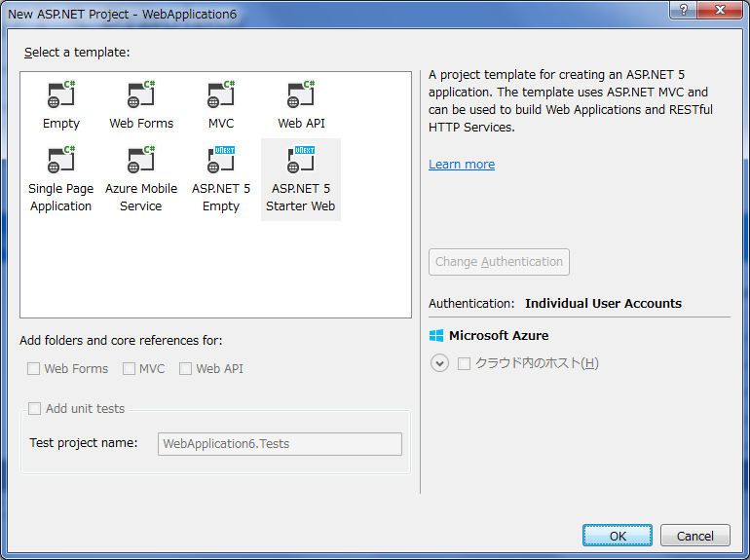Screen dimensions: 750x560
Task: Open the Learn more link
Action: point(462,165)
